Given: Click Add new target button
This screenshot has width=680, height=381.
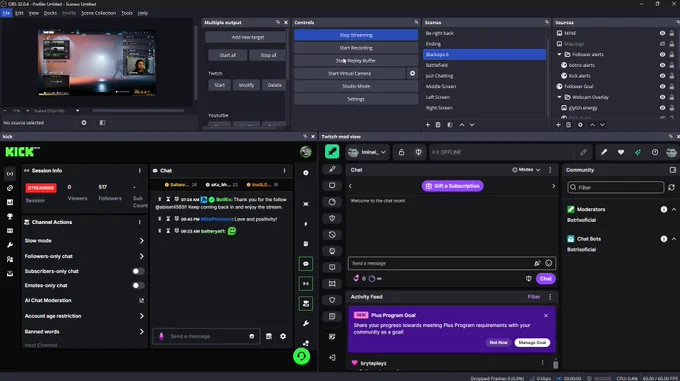Looking at the screenshot, I should point(248,37).
